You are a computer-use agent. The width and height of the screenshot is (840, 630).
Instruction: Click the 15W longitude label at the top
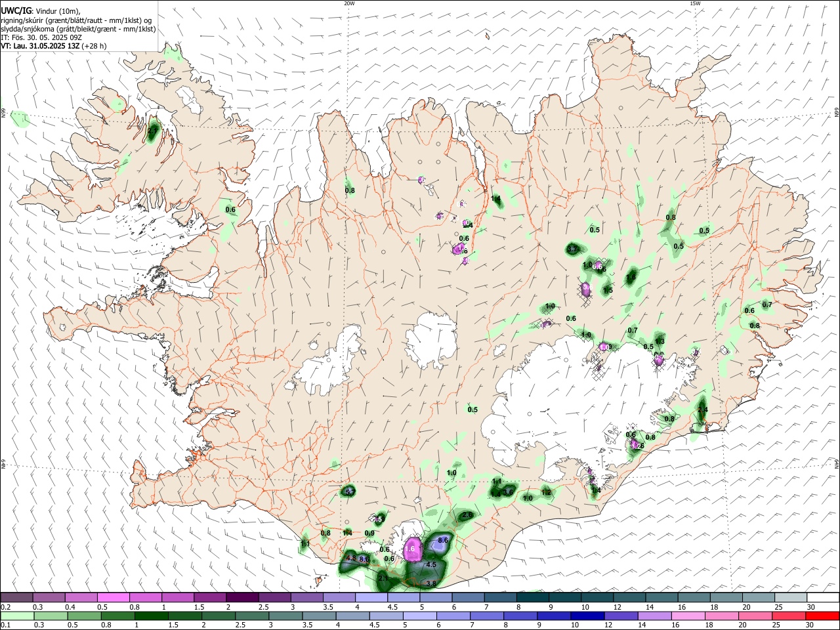pyautogui.click(x=695, y=3)
